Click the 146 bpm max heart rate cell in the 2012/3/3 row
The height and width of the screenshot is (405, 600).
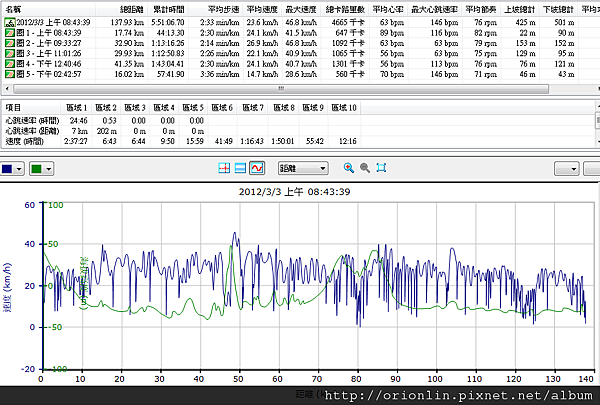444,23
